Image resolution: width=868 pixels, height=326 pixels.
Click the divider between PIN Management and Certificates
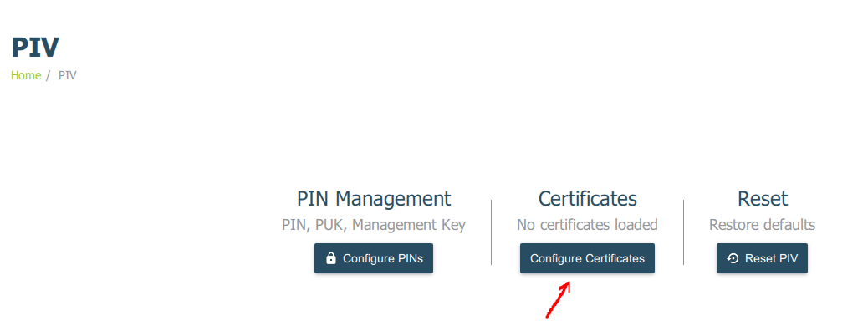point(492,232)
